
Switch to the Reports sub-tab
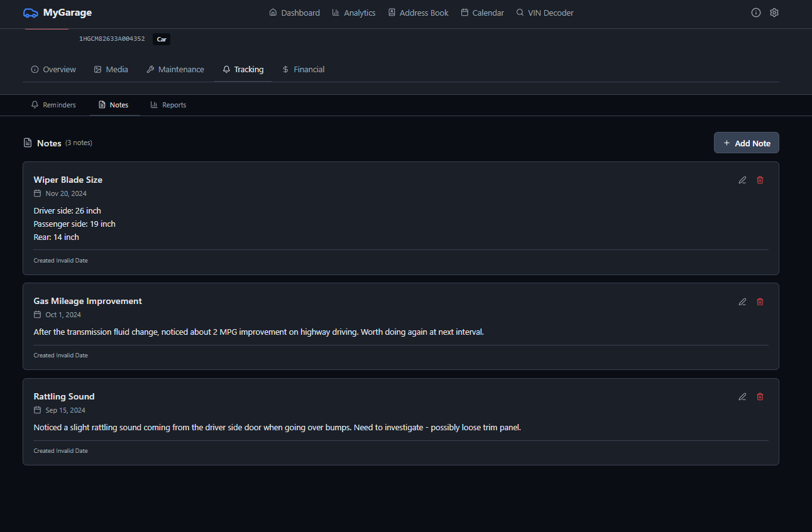168,105
